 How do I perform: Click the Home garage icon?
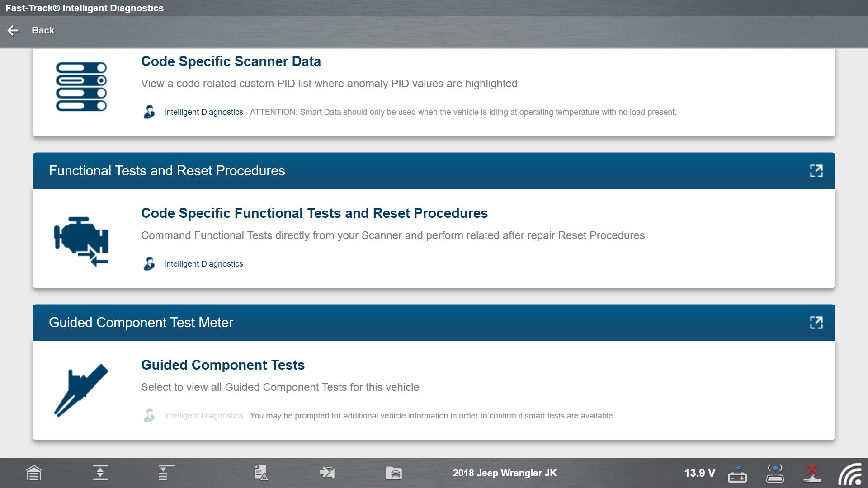(34, 473)
